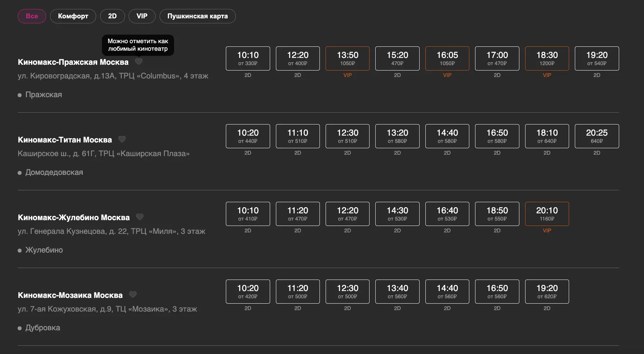Book the 18:30 VIP showtime for 1200₽
644x354 pixels.
[547, 58]
